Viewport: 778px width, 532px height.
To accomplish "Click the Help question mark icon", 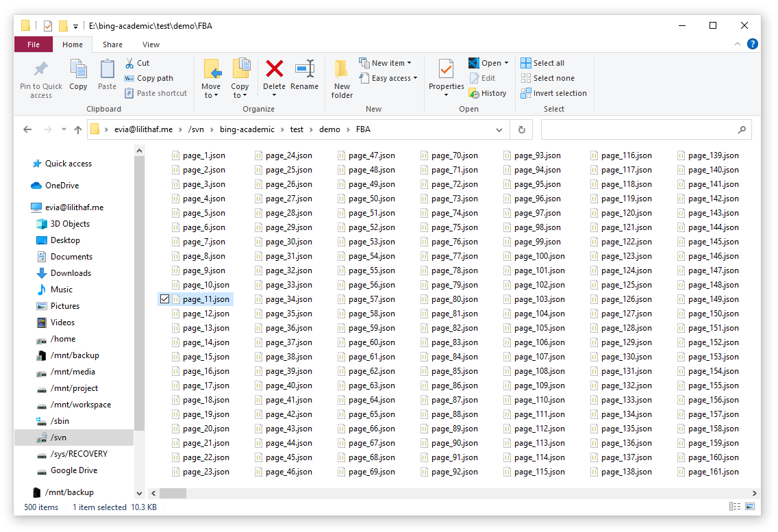I will [753, 45].
